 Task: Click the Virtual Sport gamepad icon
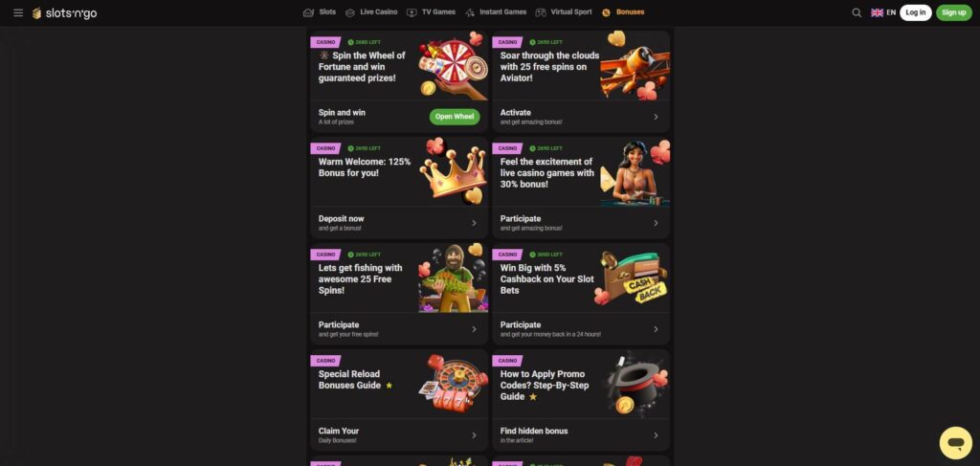point(541,12)
